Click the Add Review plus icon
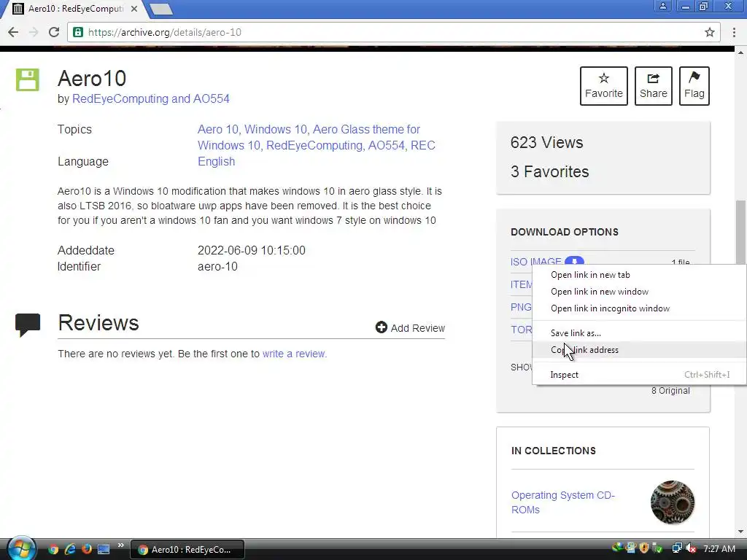The width and height of the screenshot is (747, 560). 381,327
